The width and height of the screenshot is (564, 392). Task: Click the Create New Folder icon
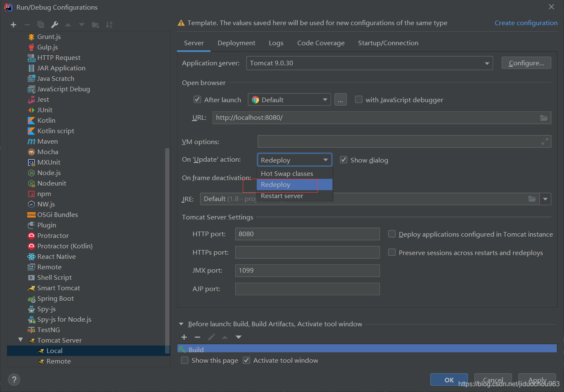tap(96, 25)
